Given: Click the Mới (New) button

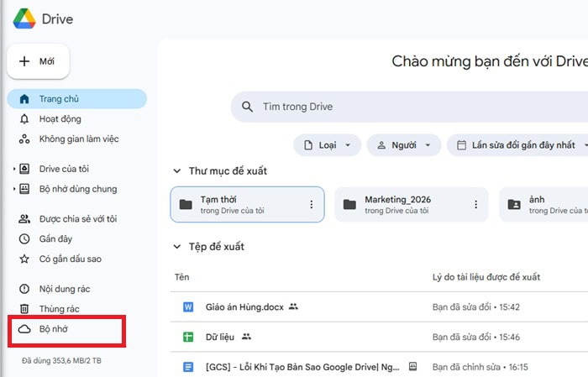Looking at the screenshot, I should (x=39, y=61).
